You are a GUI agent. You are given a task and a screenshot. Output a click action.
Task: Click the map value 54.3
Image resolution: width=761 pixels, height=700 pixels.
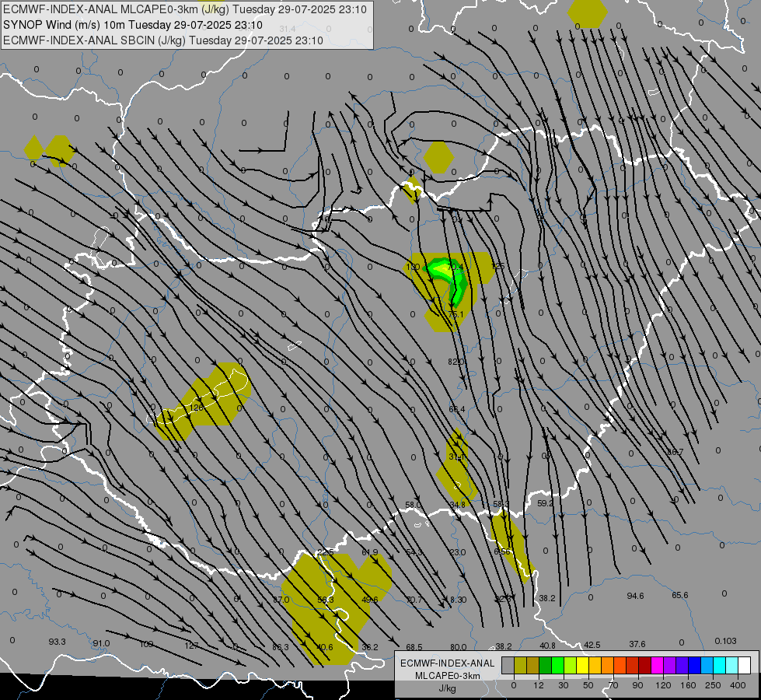414,552
